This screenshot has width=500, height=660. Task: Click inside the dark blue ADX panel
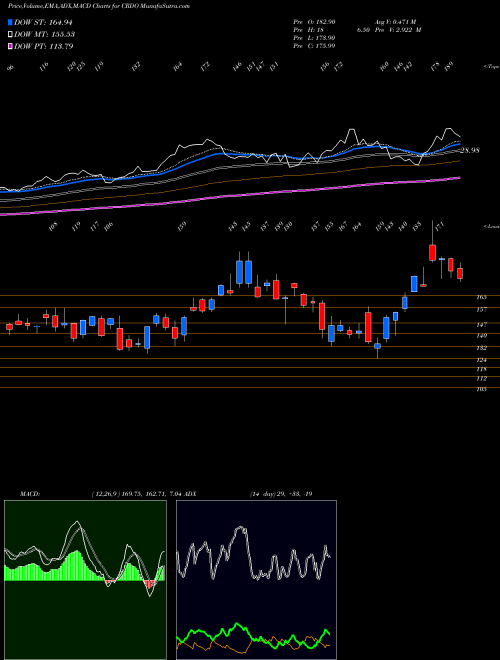(256, 580)
